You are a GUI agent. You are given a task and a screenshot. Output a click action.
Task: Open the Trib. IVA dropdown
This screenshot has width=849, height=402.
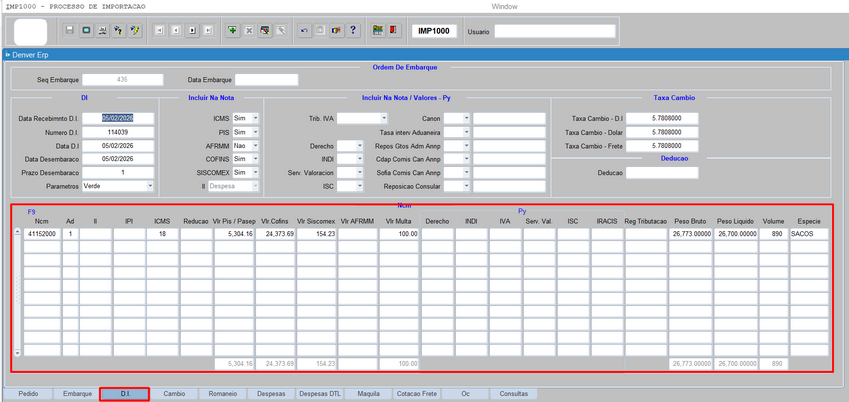click(383, 118)
